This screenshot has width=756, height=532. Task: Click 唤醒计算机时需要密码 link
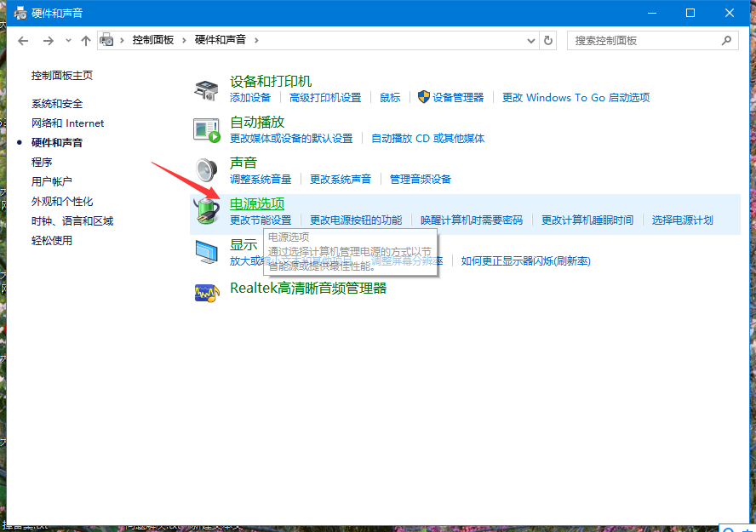[x=472, y=220]
